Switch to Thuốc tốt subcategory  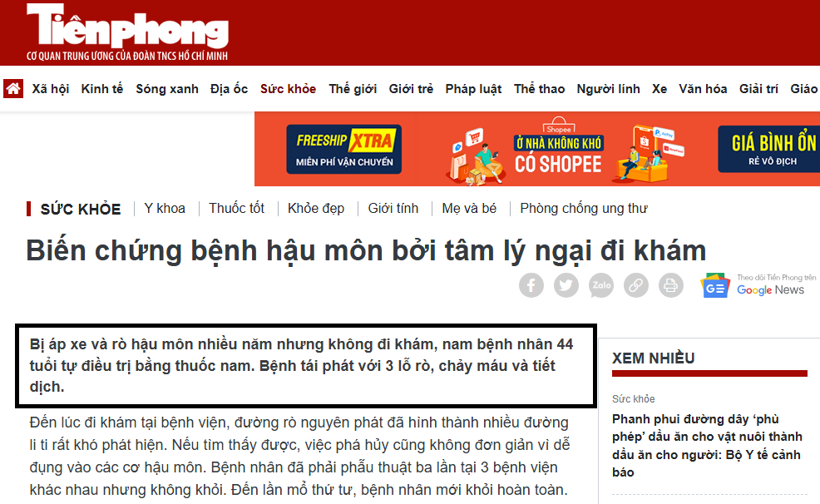coord(236,208)
